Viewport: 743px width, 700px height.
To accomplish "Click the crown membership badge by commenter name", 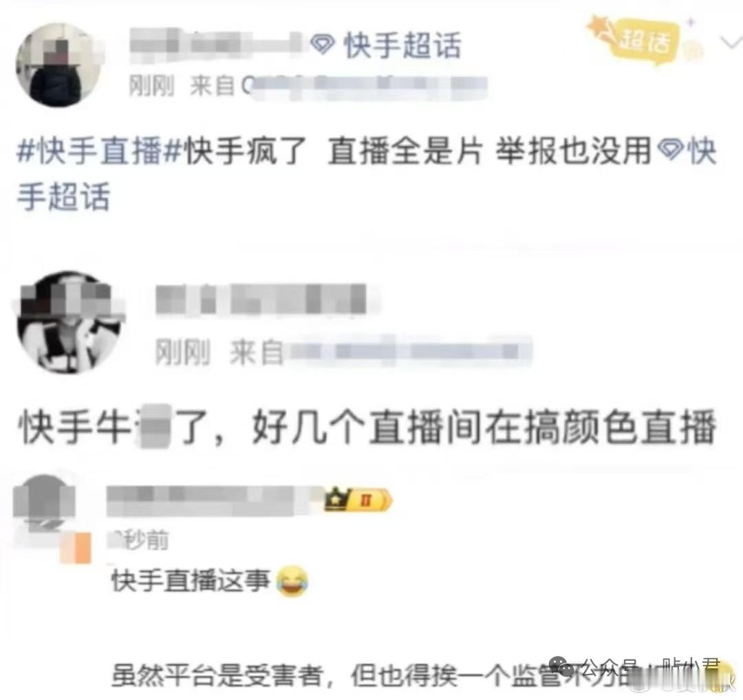I will pyautogui.click(x=358, y=500).
